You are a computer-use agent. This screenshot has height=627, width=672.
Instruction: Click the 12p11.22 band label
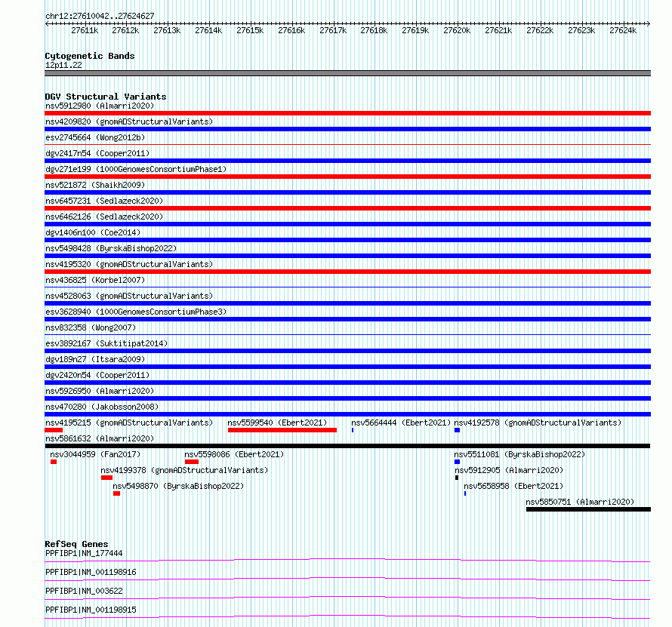pyautogui.click(x=63, y=65)
